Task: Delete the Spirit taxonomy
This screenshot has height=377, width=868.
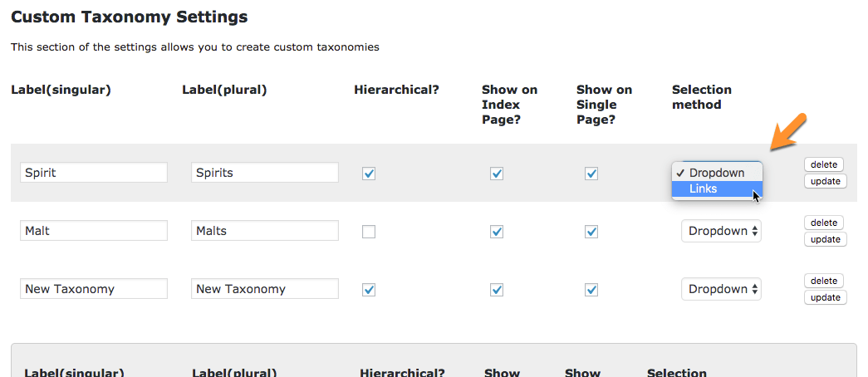Action: [824, 164]
